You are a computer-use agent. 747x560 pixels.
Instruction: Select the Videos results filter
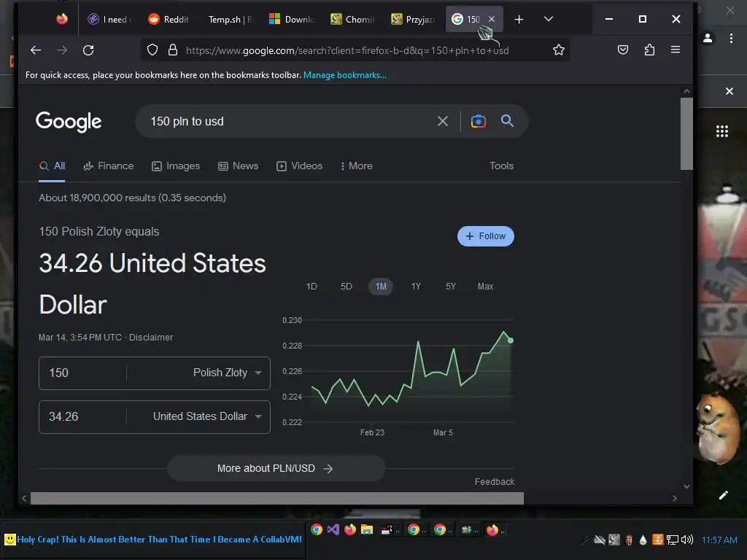click(299, 166)
